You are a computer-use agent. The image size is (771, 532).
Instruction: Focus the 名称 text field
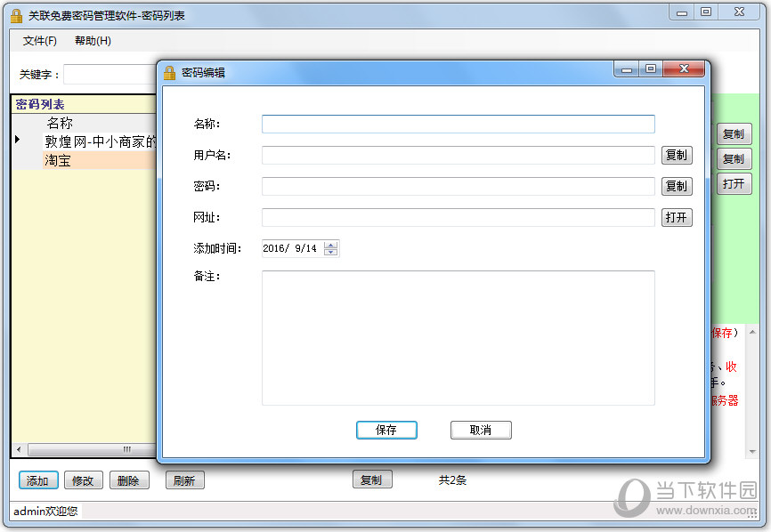458,125
